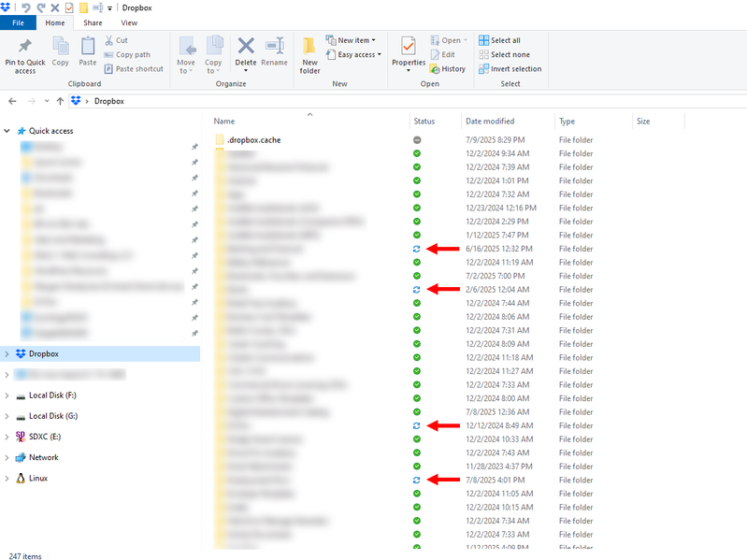747x560 pixels.
Task: Open Linux in navigation pane
Action: tap(38, 478)
